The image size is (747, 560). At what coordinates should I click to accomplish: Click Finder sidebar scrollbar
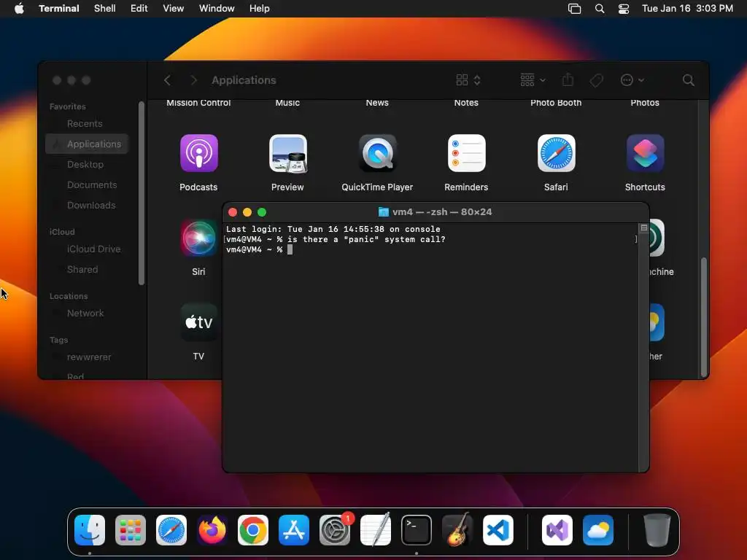(x=142, y=192)
